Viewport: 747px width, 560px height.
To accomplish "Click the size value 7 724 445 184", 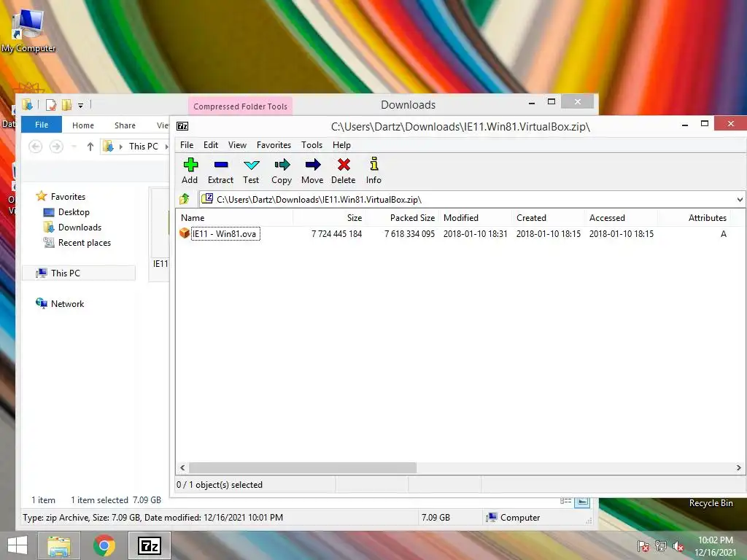I will [x=337, y=234].
